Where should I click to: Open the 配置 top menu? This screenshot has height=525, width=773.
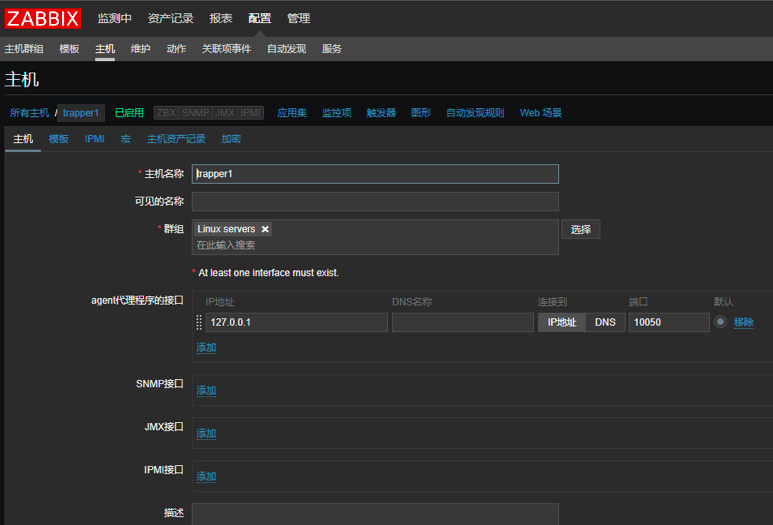click(259, 18)
